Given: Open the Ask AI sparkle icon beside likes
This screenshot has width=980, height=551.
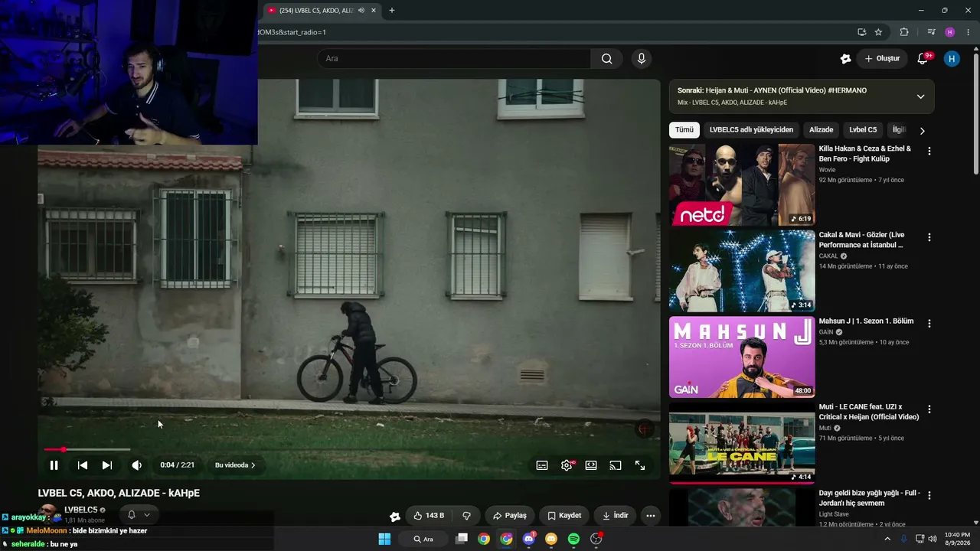Looking at the screenshot, I should tap(394, 516).
